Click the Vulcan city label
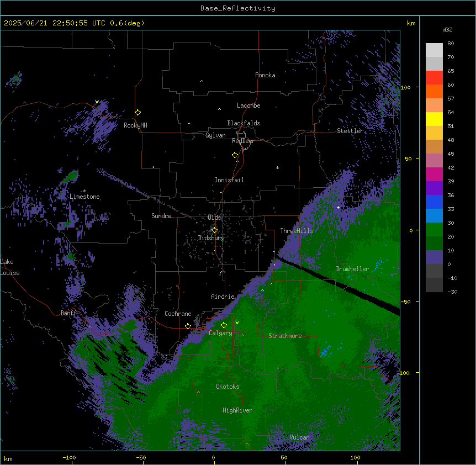 click(299, 437)
